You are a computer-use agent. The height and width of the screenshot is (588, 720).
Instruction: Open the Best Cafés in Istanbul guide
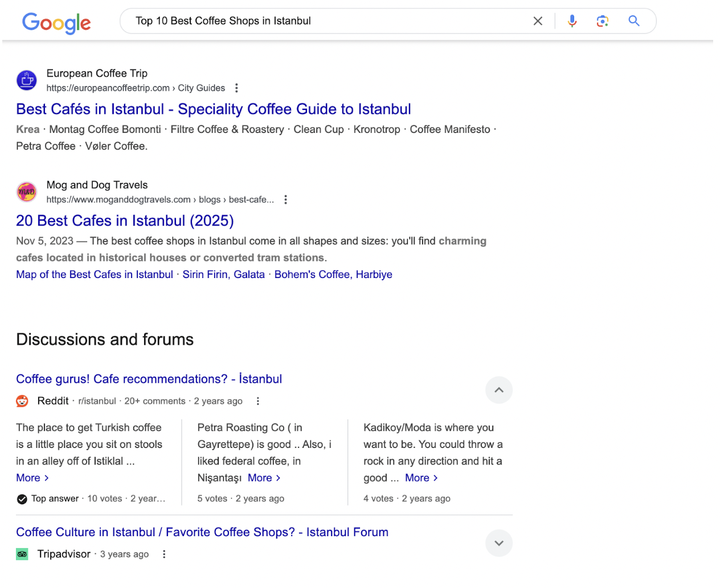click(x=213, y=109)
